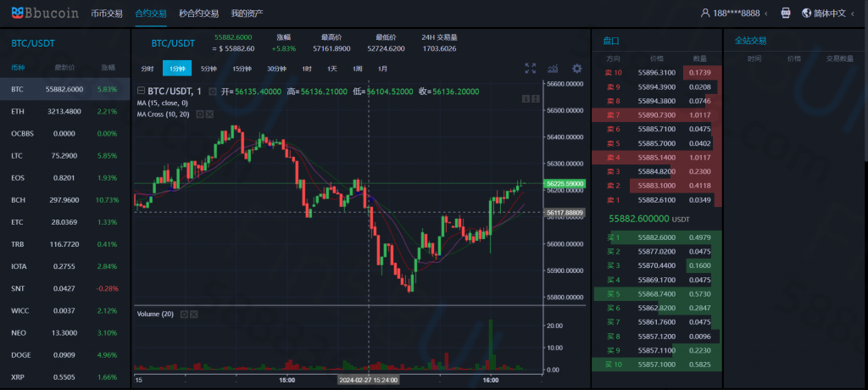Open chart fullscreen mode icon
868x390 pixels.
pos(531,68)
